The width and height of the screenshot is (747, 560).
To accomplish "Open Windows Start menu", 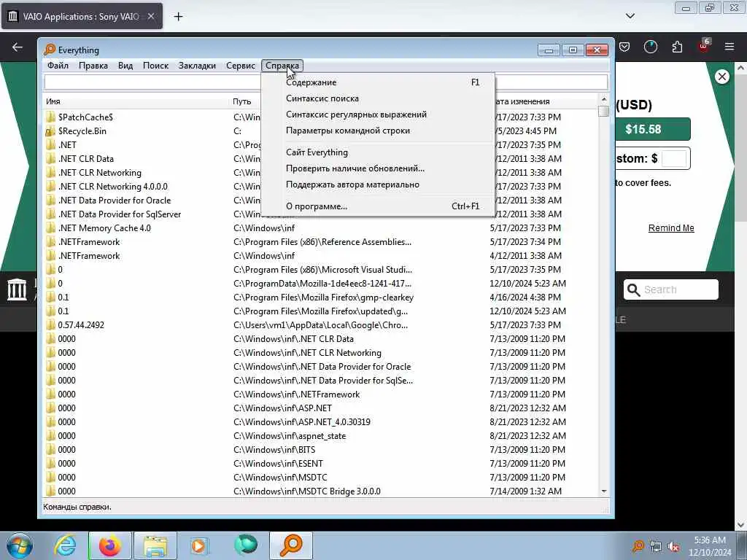I will 20,545.
